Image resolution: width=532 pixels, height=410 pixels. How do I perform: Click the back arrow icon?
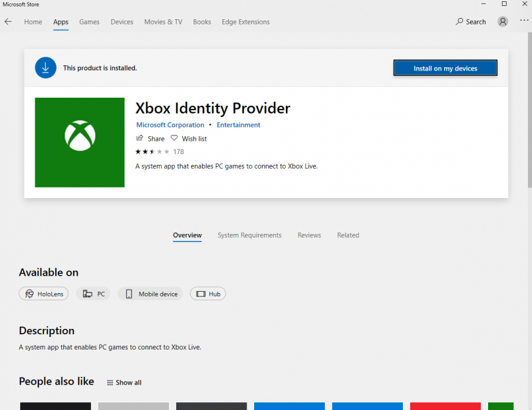[8, 22]
